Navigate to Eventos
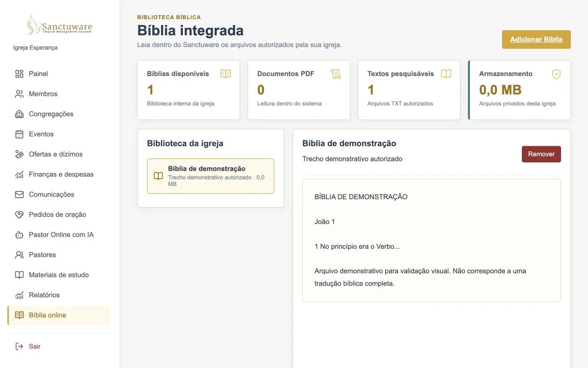 click(x=59, y=134)
